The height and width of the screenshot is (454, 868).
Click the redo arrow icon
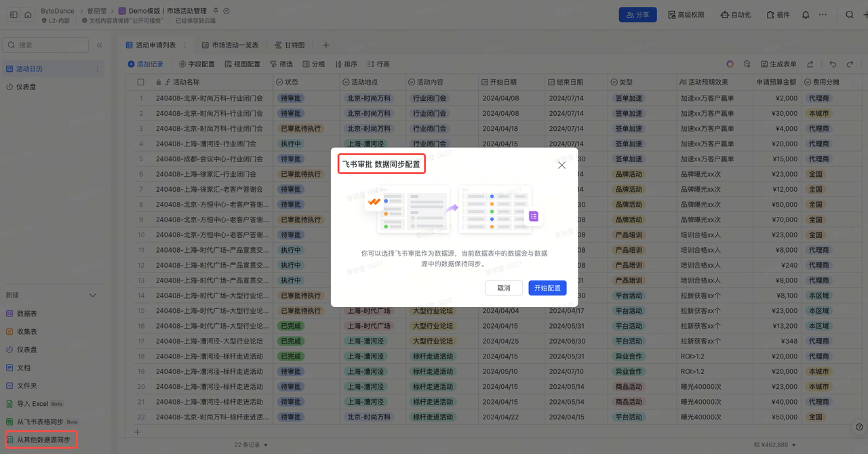(850, 64)
